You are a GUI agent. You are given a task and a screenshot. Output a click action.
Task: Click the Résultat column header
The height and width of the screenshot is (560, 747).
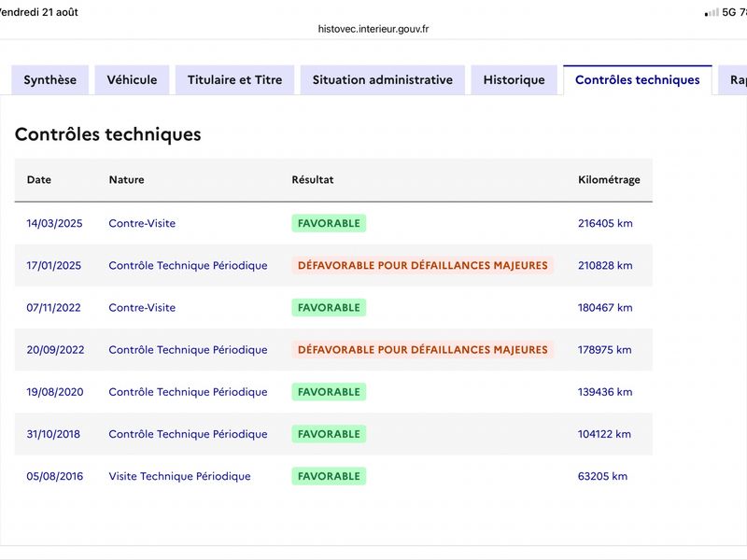[x=313, y=179]
